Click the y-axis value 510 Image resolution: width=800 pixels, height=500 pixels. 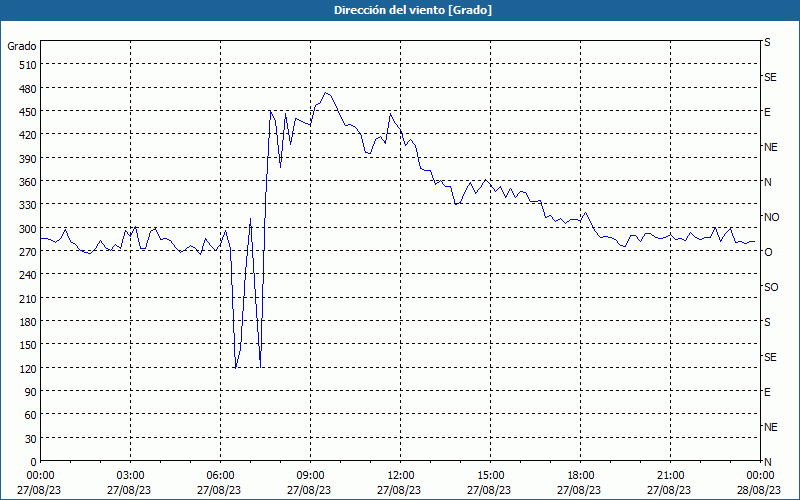pos(29,65)
